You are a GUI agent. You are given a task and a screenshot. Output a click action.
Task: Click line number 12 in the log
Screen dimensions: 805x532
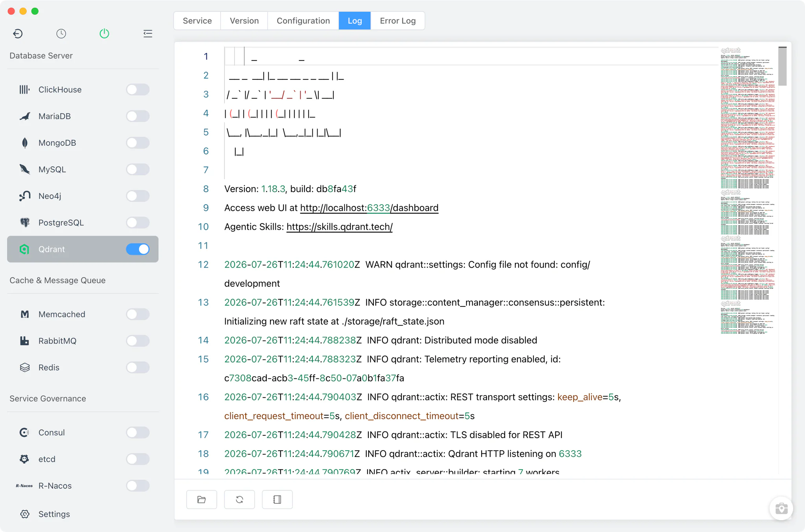[x=203, y=264]
